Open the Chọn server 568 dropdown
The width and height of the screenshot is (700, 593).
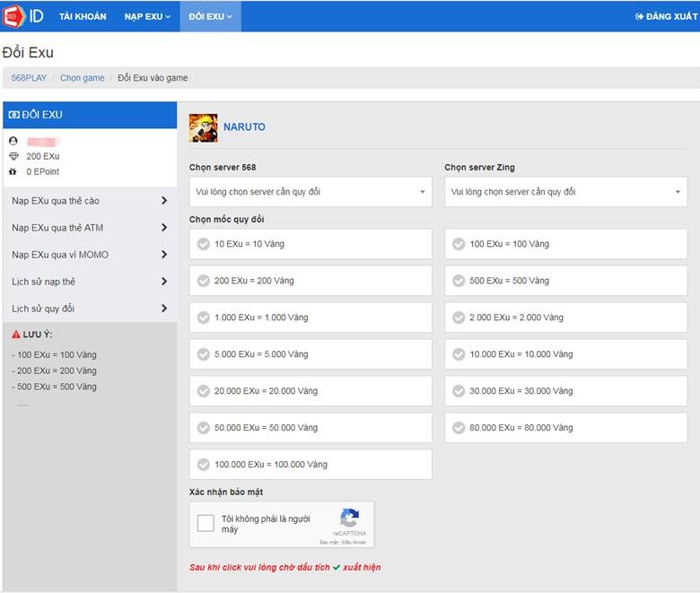(x=311, y=192)
